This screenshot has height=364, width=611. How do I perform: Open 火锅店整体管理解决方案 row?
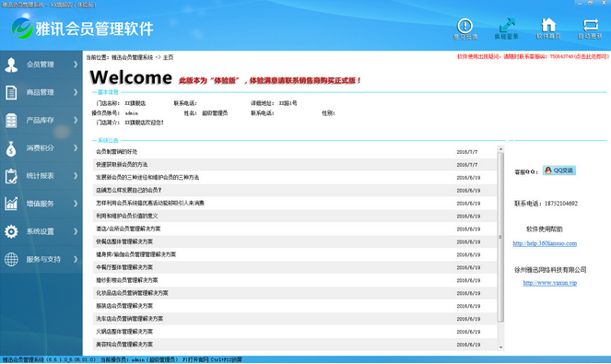tap(294, 332)
